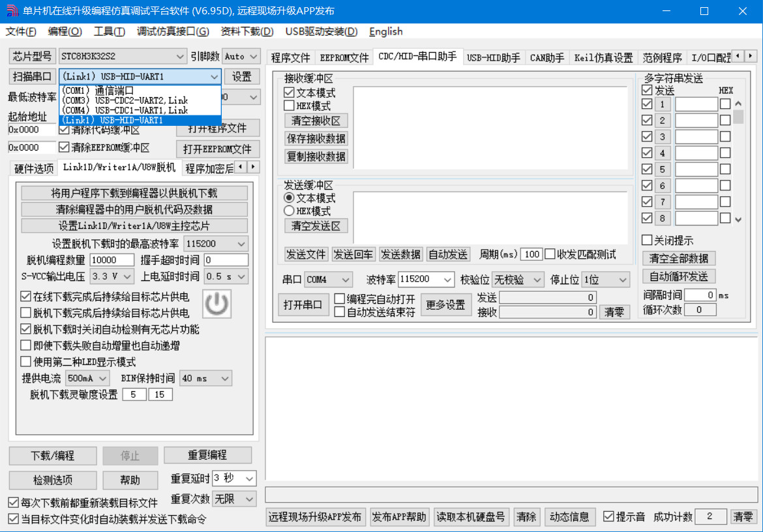Click numbered button 5 in multi-string list
This screenshot has width=763, height=532.
click(663, 170)
